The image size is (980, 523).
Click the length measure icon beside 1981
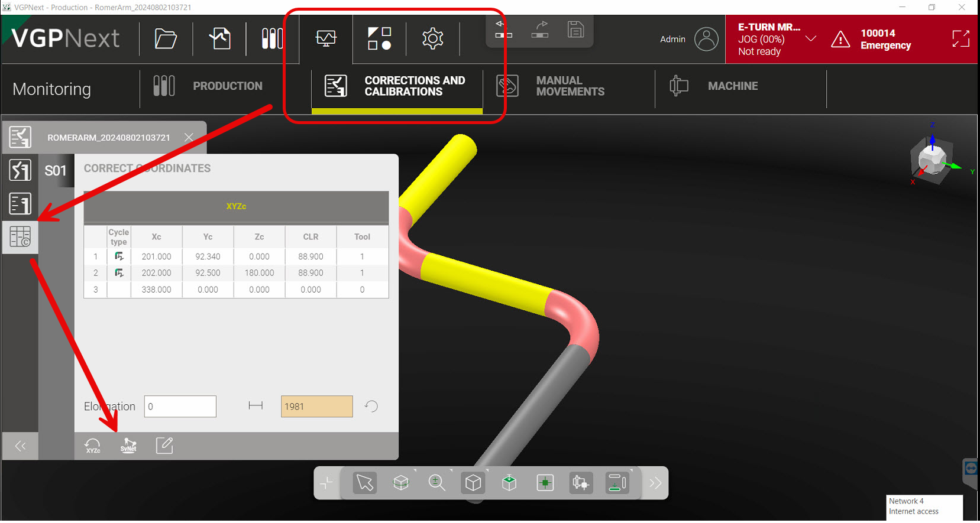(255, 405)
